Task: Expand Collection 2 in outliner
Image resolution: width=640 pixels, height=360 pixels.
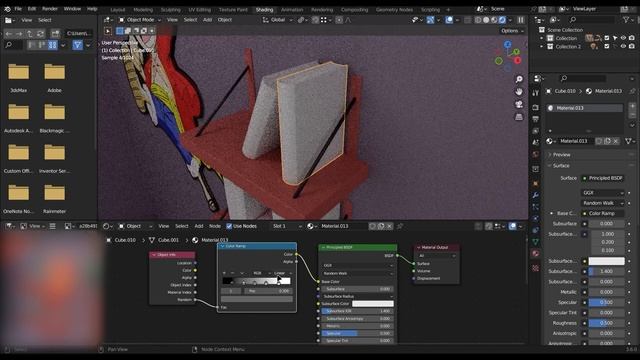Action: [x=542, y=47]
